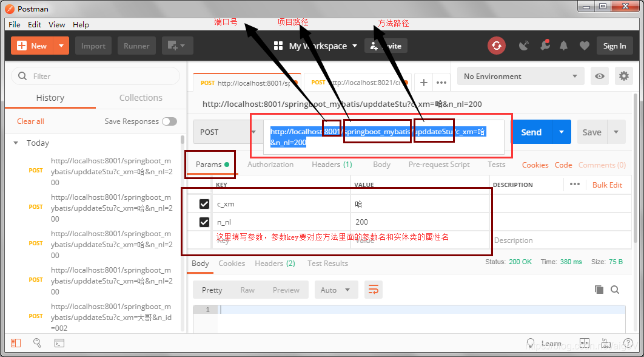Screen dimensions: 644x357
Task: Switch to the Collections tab
Action: (x=141, y=98)
